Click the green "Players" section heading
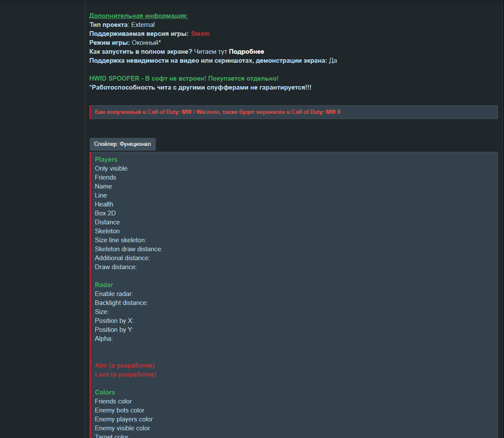Screen dimensions: 504x438 (106, 160)
